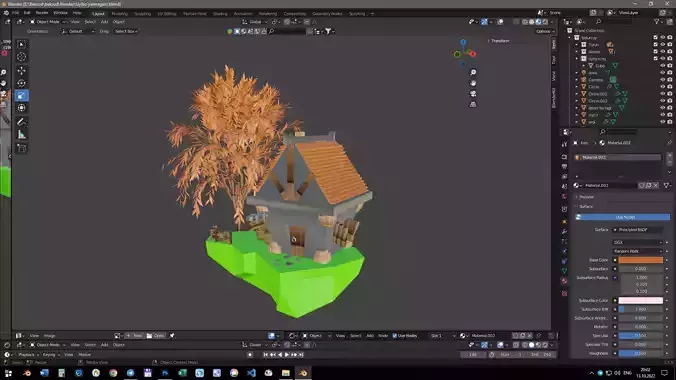Click the orange Base Color swatch
The height and width of the screenshot is (380, 676).
point(641,260)
